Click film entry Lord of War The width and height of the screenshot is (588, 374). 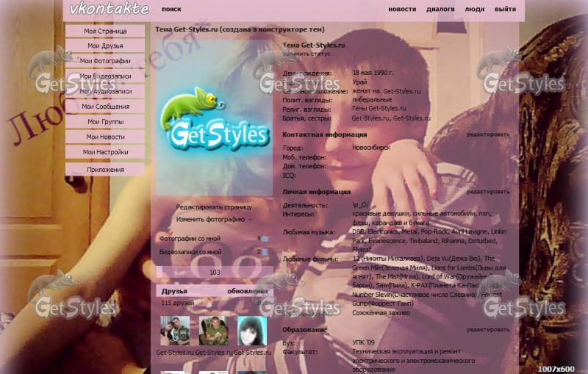click(x=439, y=276)
